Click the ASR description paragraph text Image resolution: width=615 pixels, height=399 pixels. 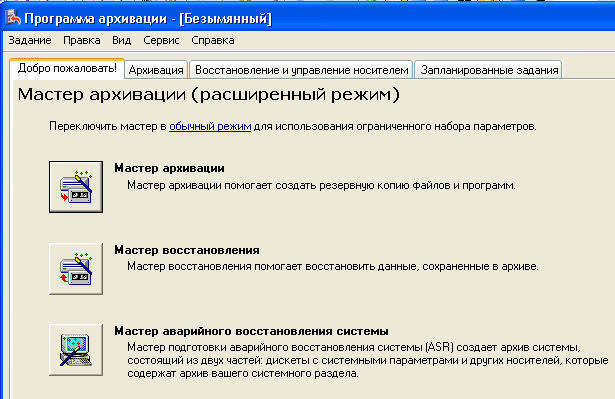tap(368, 360)
